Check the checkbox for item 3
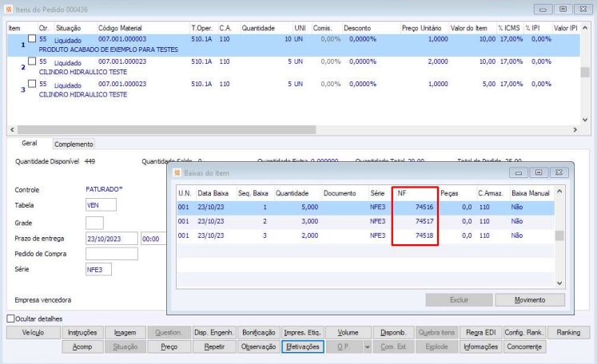Viewport: 597px width, 364px height. 32,84
